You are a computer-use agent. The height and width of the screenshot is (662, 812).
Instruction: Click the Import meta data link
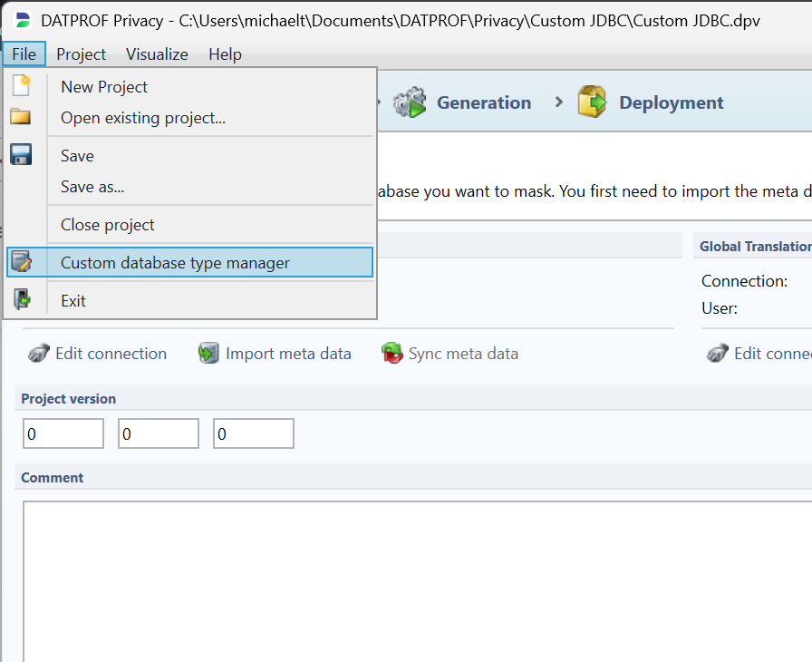(x=288, y=354)
